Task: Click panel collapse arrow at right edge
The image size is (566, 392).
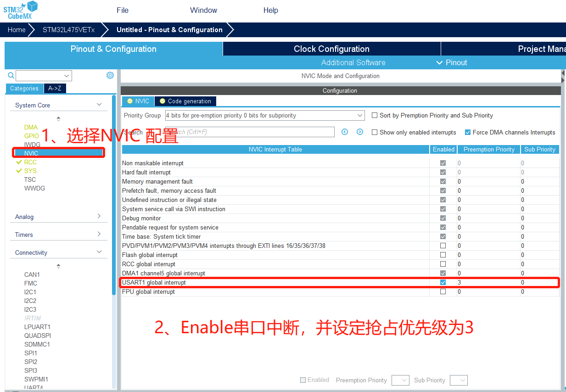Action: click(563, 77)
